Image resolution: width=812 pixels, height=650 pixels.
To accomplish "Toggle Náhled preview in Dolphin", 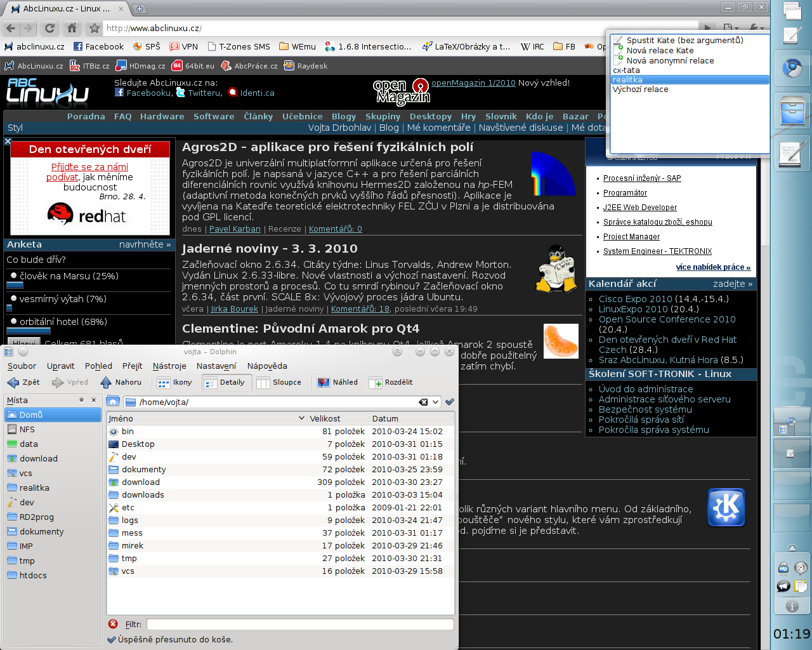I will click(337, 382).
